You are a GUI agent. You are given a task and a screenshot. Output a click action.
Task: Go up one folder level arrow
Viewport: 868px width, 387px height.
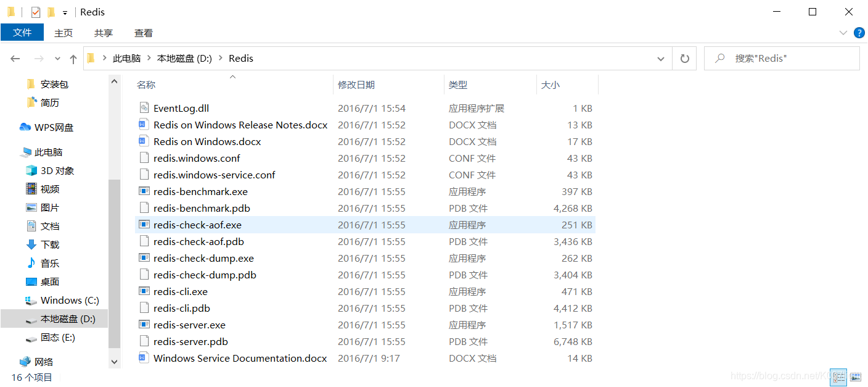pyautogui.click(x=73, y=59)
